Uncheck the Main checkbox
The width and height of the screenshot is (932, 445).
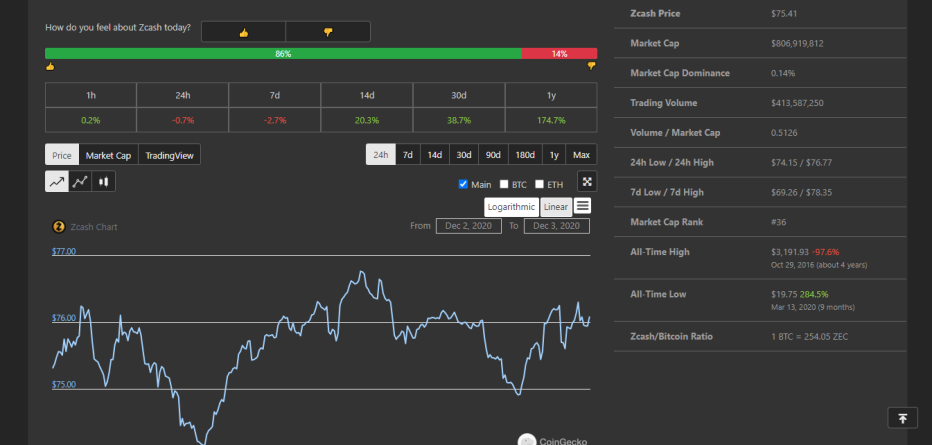464,184
